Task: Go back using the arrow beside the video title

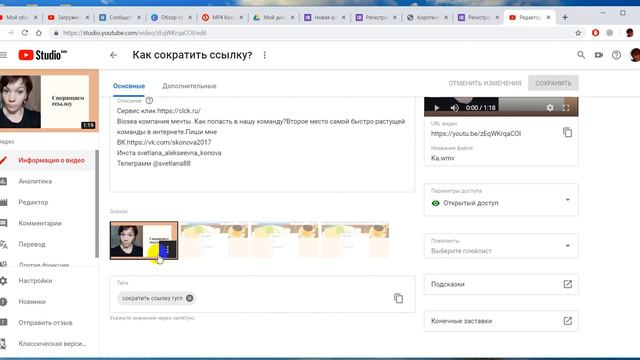Action: [x=113, y=55]
